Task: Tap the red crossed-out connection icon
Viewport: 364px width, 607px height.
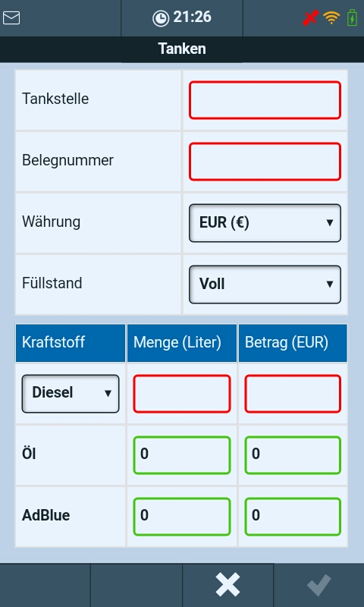Action: [311, 17]
